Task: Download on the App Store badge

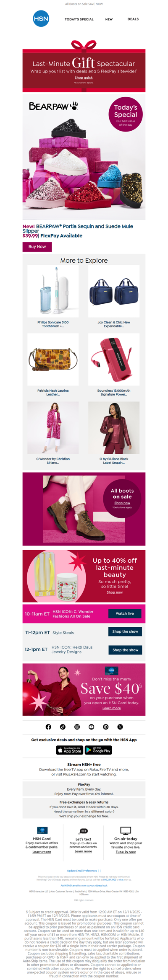Action: point(69,750)
